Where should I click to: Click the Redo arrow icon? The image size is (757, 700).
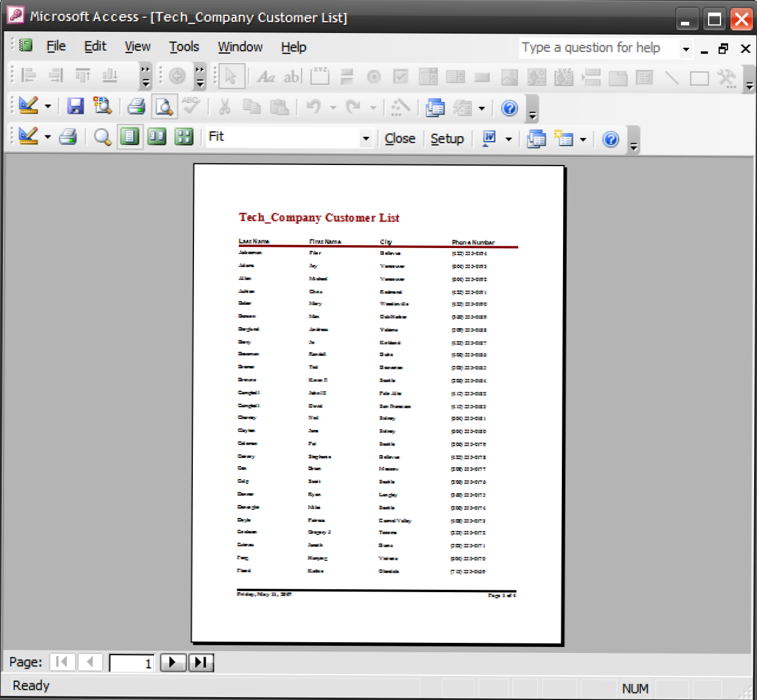pos(354,107)
